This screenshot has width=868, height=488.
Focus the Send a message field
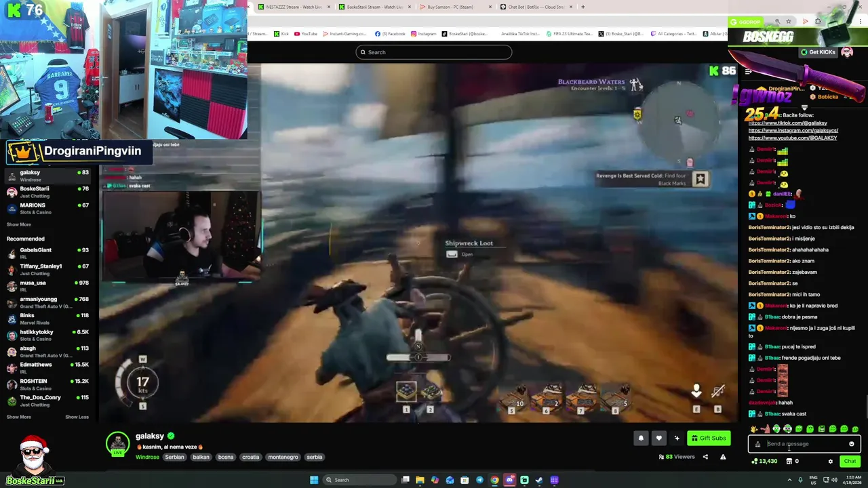(804, 444)
